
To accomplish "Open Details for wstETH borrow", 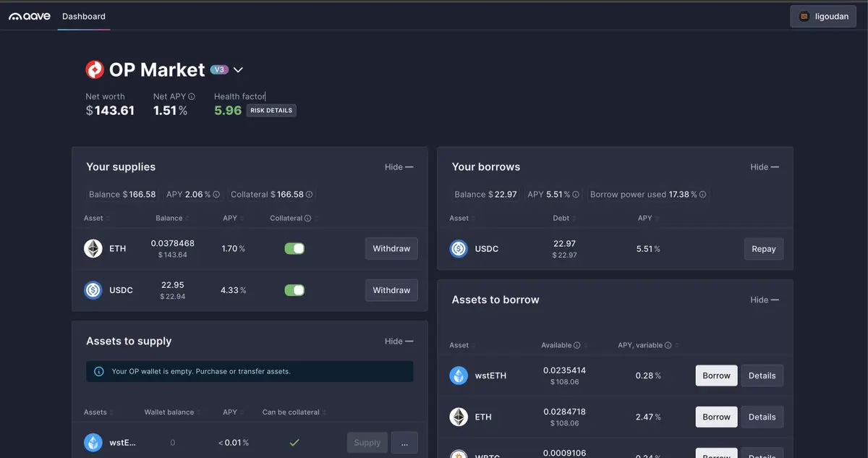I will 762,376.
